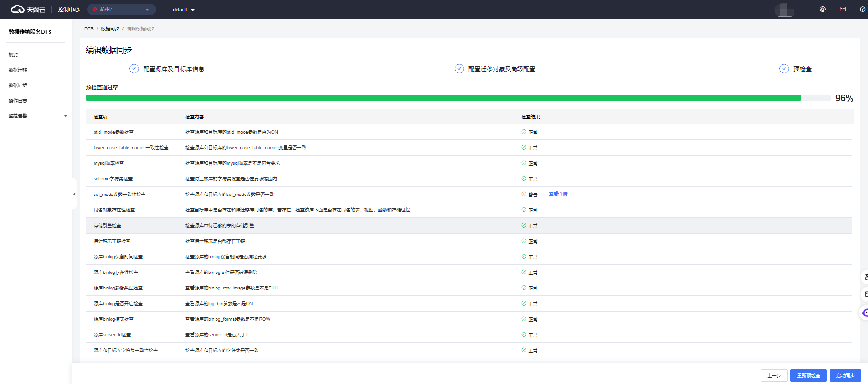This screenshot has width=868, height=384.
Task: Click the 启动同步 start sync button
Action: tap(845, 375)
